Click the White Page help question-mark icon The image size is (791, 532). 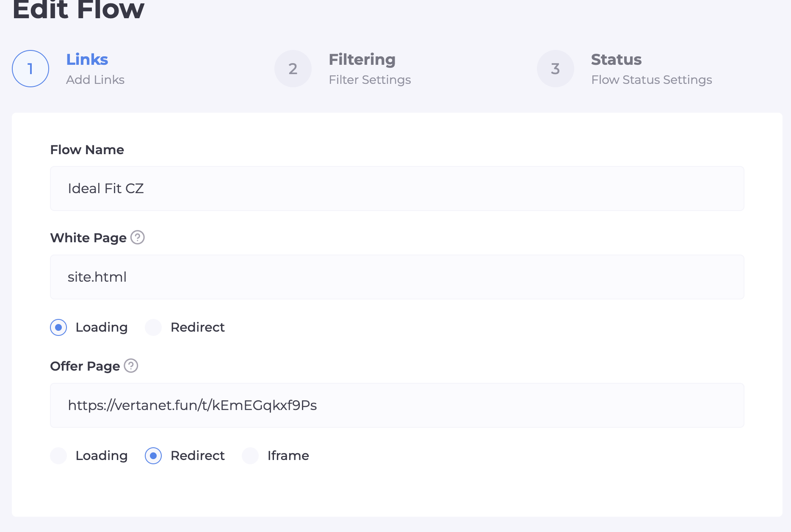click(138, 238)
